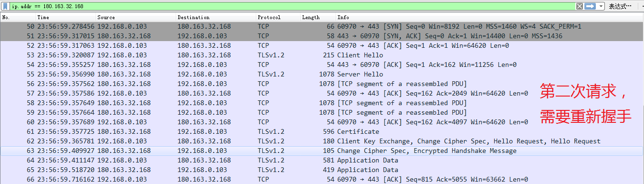644x184 pixels.
Task: Sort packets by the Time column
Action: [x=66, y=17]
